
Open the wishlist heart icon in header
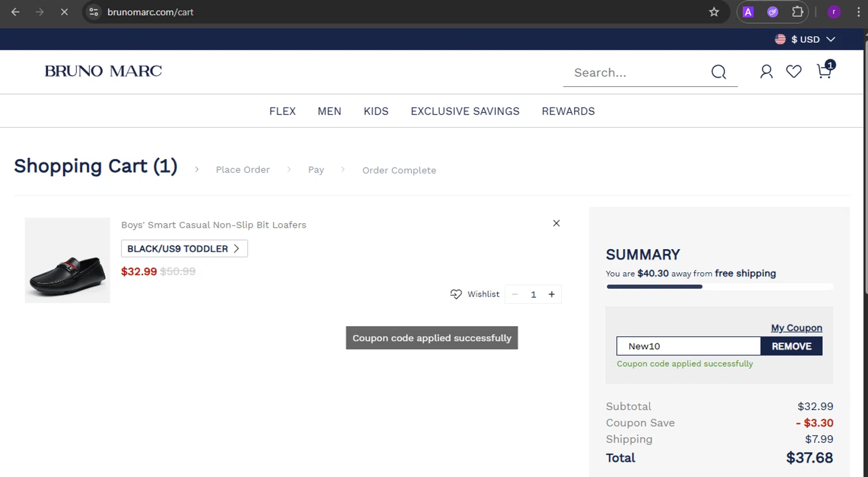[794, 72]
